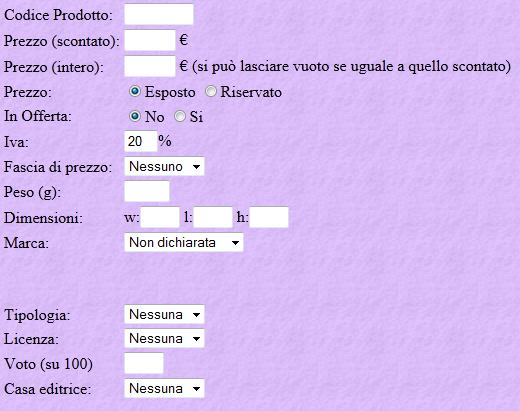Image resolution: width=520 pixels, height=411 pixels.
Task: Click the Peso (g) input field
Action: (x=147, y=191)
